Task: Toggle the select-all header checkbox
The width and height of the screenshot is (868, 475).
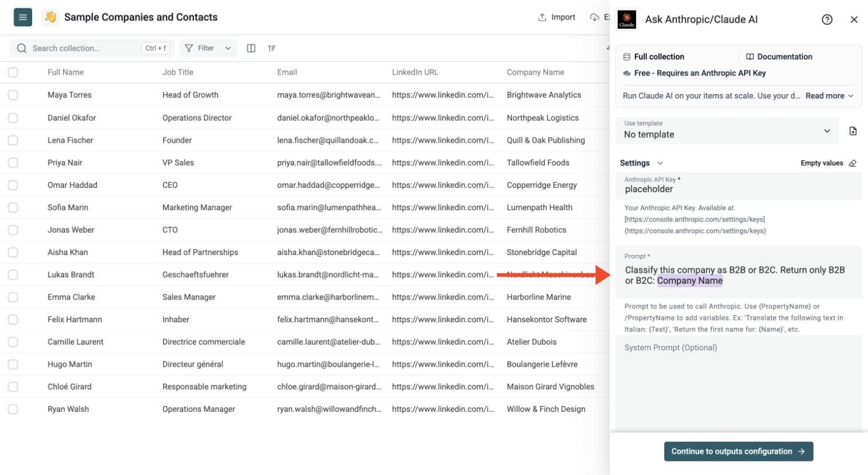Action: 13,73
